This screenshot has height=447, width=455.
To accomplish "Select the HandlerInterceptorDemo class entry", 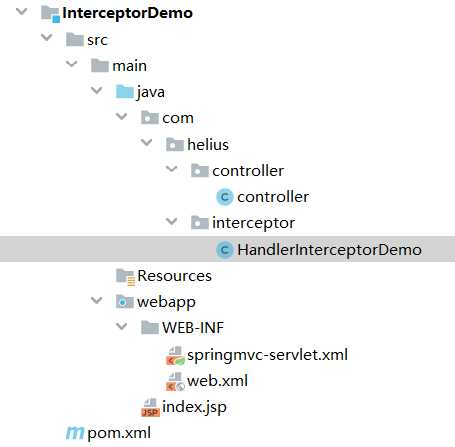I will (227, 249).
